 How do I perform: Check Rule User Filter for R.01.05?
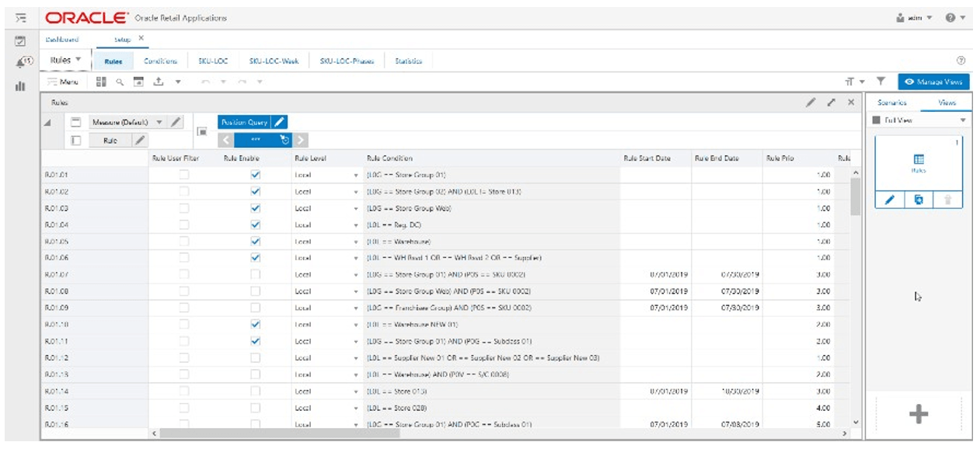pos(184,242)
